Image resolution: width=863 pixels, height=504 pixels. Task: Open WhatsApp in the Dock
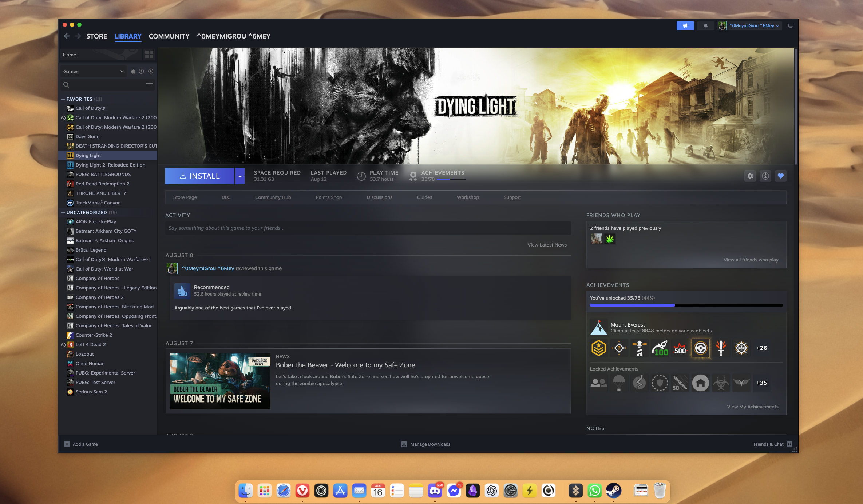[594, 491]
